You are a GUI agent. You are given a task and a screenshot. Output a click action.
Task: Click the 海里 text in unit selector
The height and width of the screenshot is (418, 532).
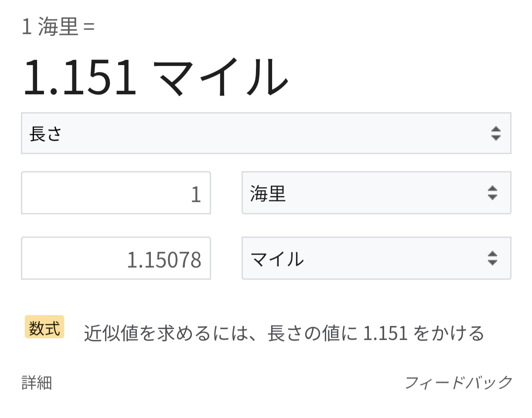[268, 194]
